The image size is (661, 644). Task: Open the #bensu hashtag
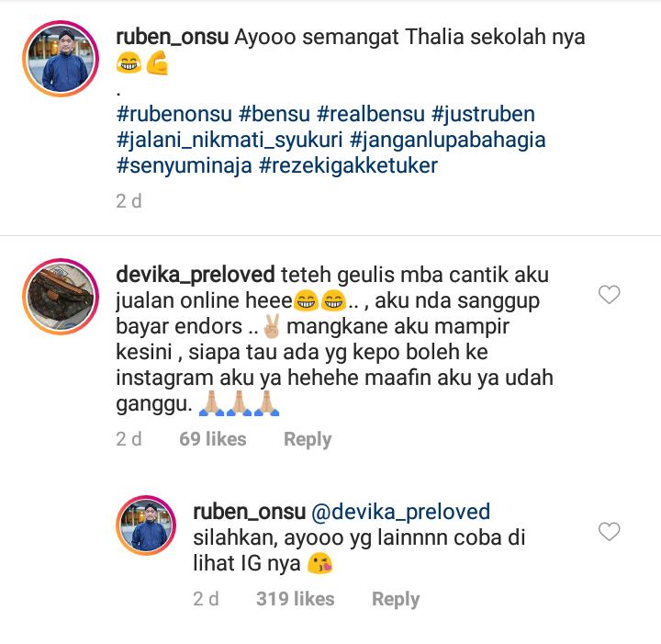click(274, 114)
